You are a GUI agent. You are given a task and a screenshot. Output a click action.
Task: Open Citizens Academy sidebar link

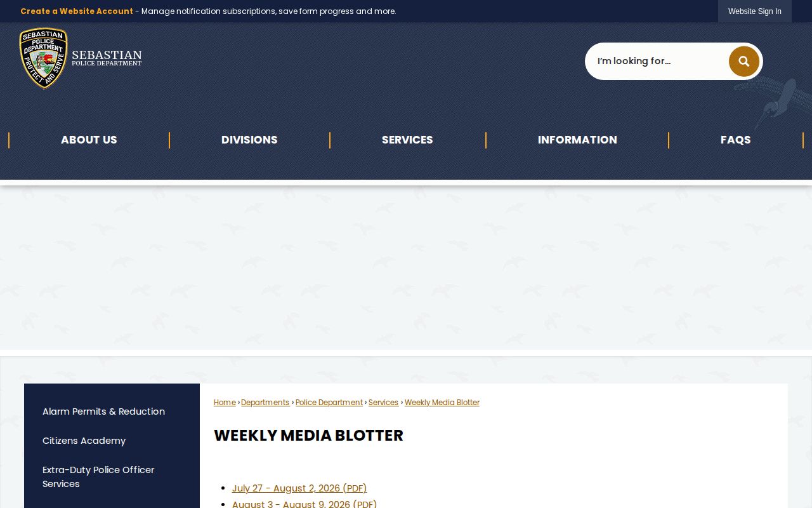[84, 441]
